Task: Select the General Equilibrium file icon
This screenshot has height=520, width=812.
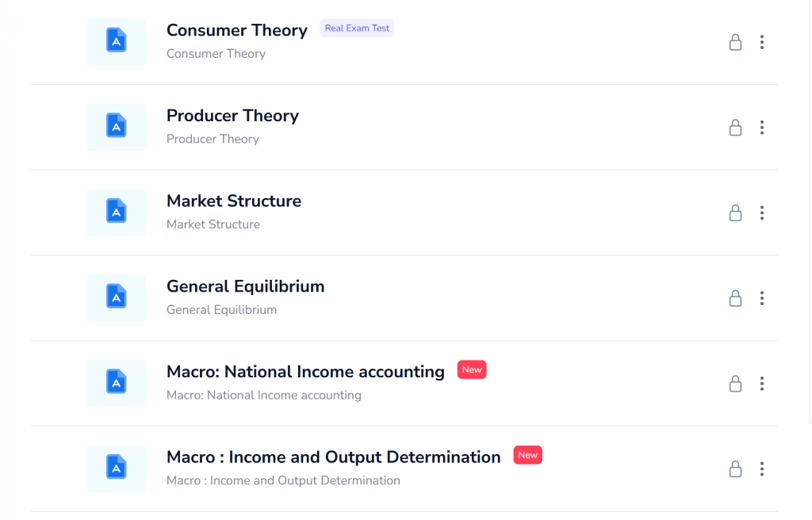Action: point(116,297)
